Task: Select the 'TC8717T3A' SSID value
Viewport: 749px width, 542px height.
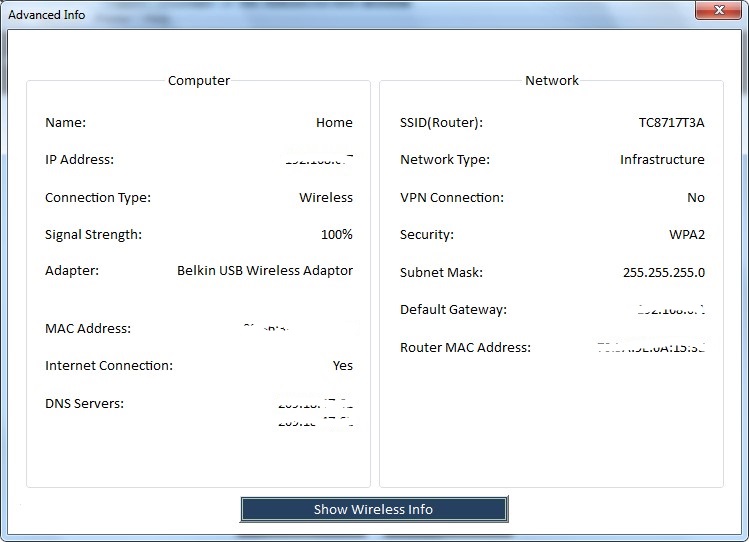Action: [x=671, y=123]
